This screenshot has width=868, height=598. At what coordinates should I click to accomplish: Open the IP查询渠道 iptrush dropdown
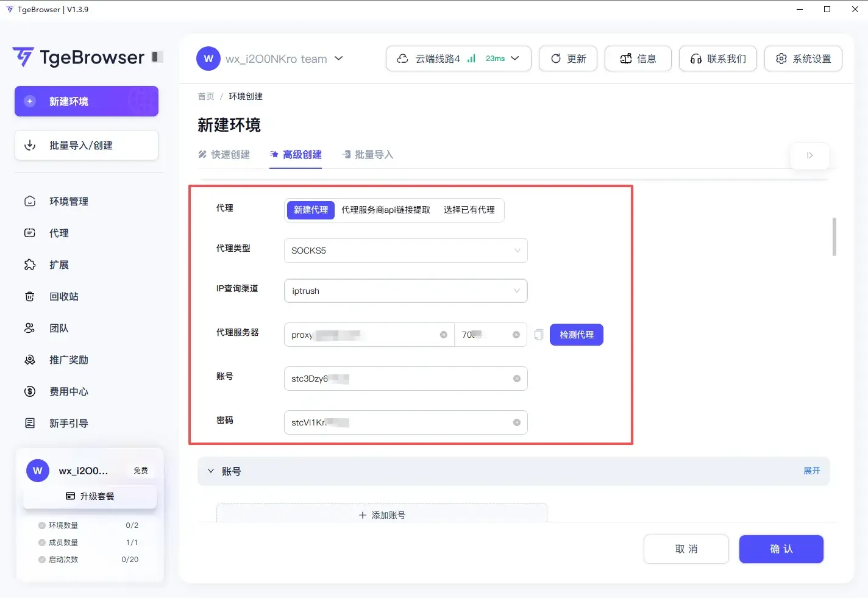point(406,291)
